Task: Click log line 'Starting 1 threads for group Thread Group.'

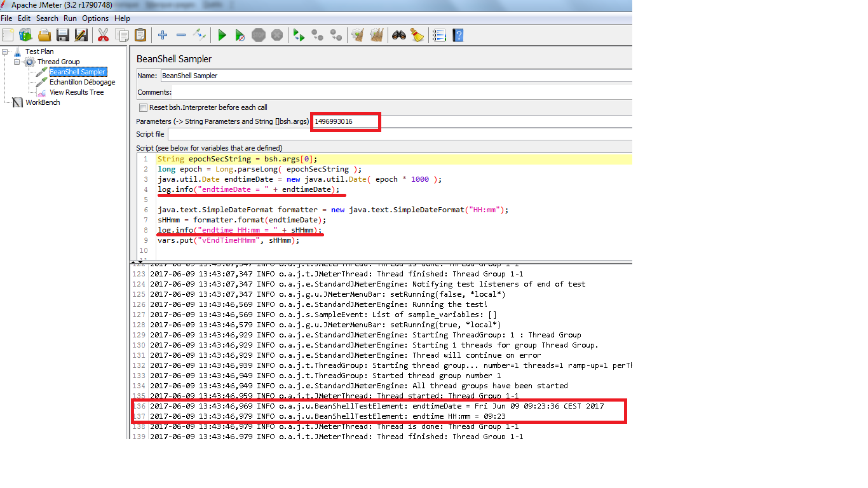Action: [374, 345]
